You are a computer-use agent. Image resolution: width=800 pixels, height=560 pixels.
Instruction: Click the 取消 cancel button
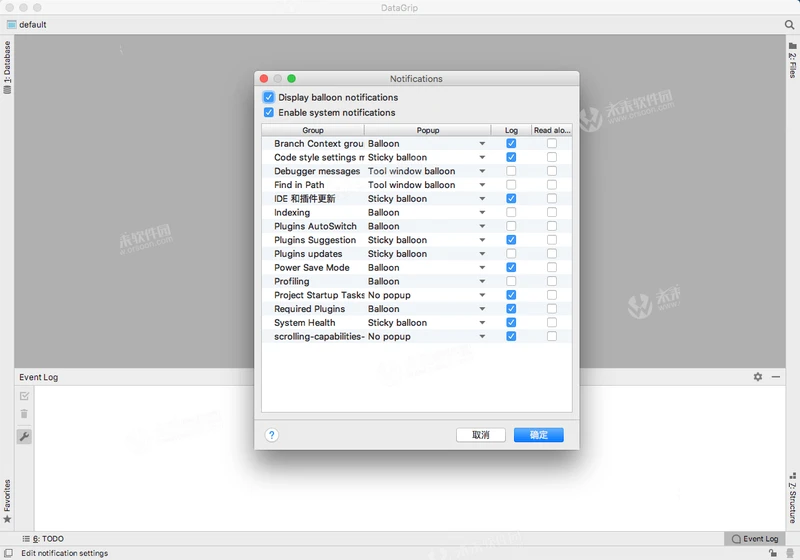point(481,435)
